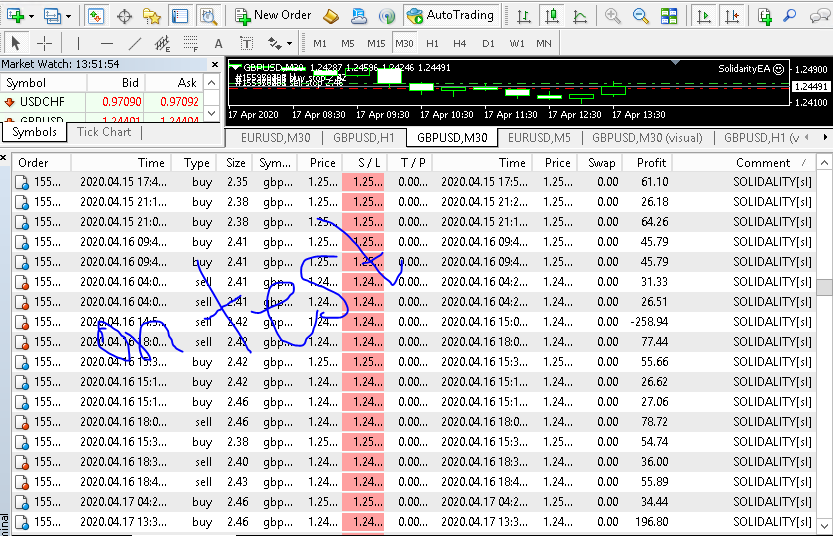833x536 pixels.
Task: Sort trades by the Type column header
Action: click(196, 163)
